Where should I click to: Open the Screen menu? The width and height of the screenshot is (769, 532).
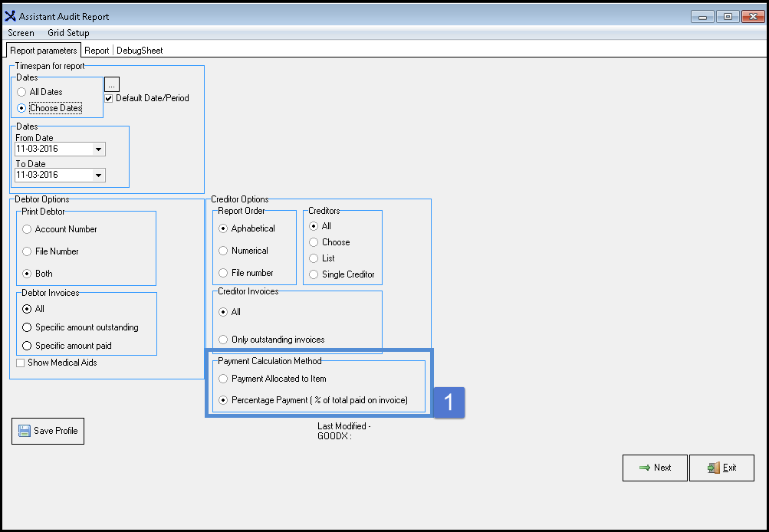tap(21, 33)
